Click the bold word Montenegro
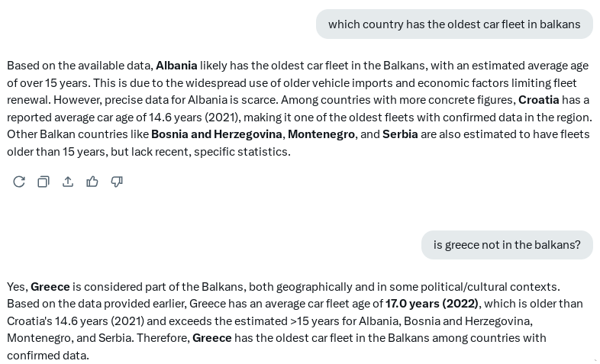The width and height of the screenshot is (600, 364). click(x=321, y=134)
